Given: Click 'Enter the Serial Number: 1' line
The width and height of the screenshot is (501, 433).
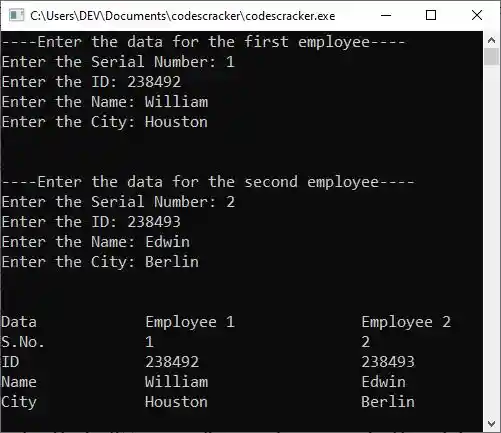Looking at the screenshot, I should 118,62.
